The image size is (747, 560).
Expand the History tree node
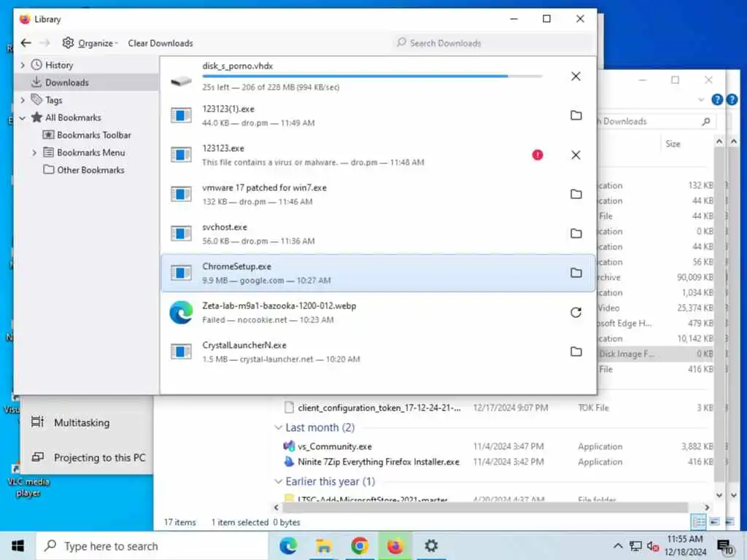coord(23,65)
